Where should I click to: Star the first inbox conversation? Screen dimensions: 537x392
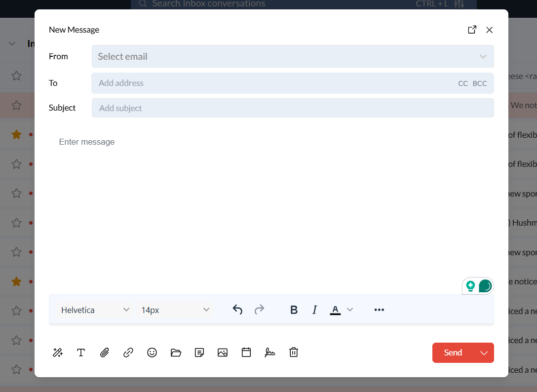(x=16, y=76)
